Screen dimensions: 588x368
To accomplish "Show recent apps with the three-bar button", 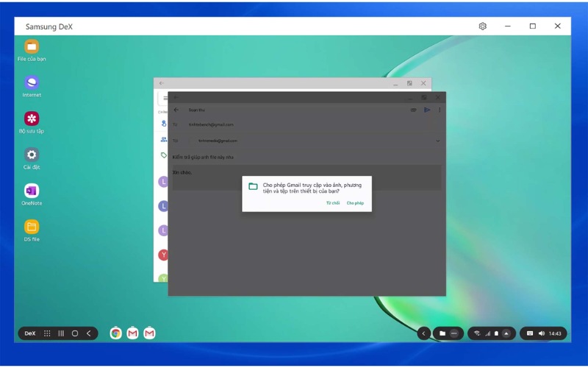I will pos(61,333).
